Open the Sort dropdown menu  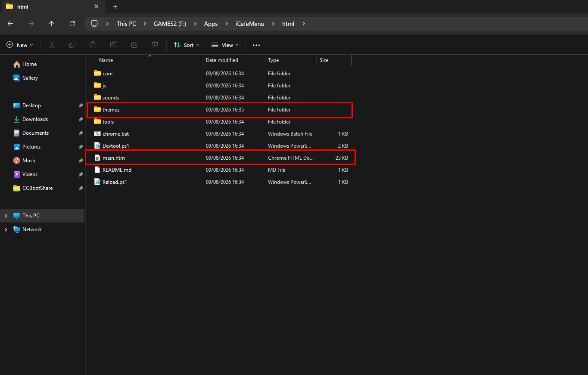pos(187,45)
